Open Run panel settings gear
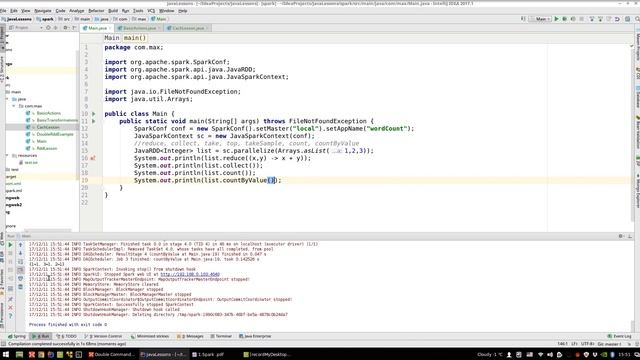Screen dimensions: 640x360 click(620, 236)
